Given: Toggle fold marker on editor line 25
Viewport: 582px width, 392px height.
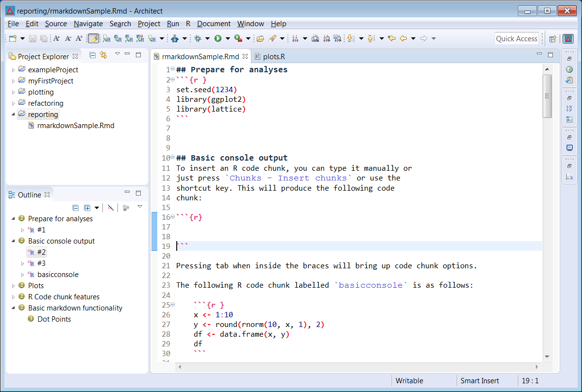Looking at the screenshot, I should point(173,305).
